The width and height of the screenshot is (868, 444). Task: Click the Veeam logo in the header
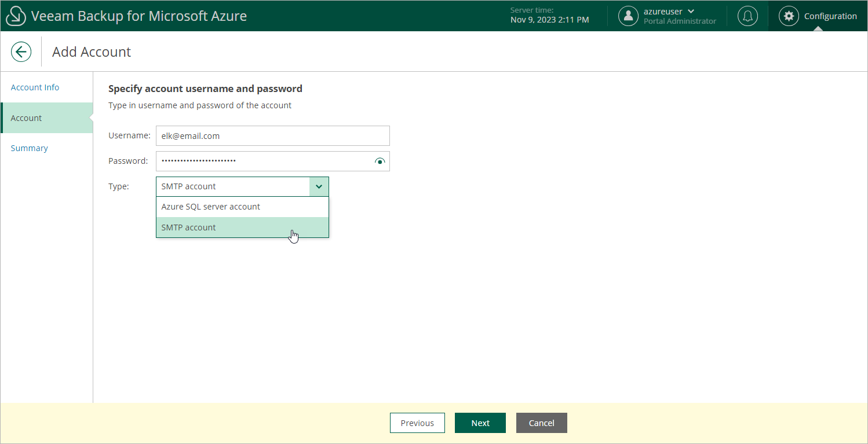click(16, 16)
